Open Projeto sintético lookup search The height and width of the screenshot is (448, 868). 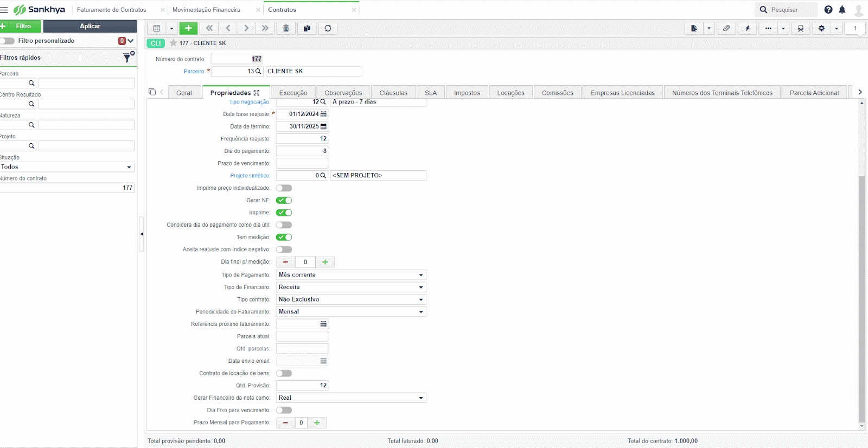[x=323, y=176]
